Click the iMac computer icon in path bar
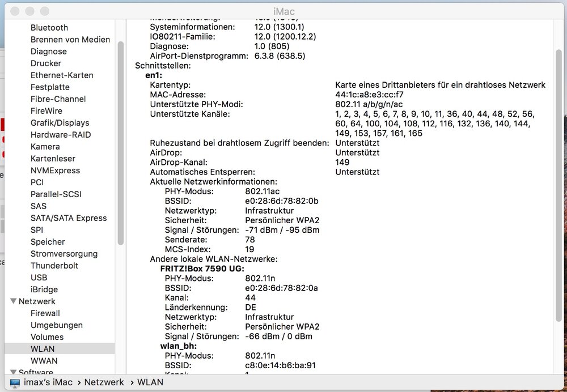Screen dimensions: 567x392 click(15, 382)
